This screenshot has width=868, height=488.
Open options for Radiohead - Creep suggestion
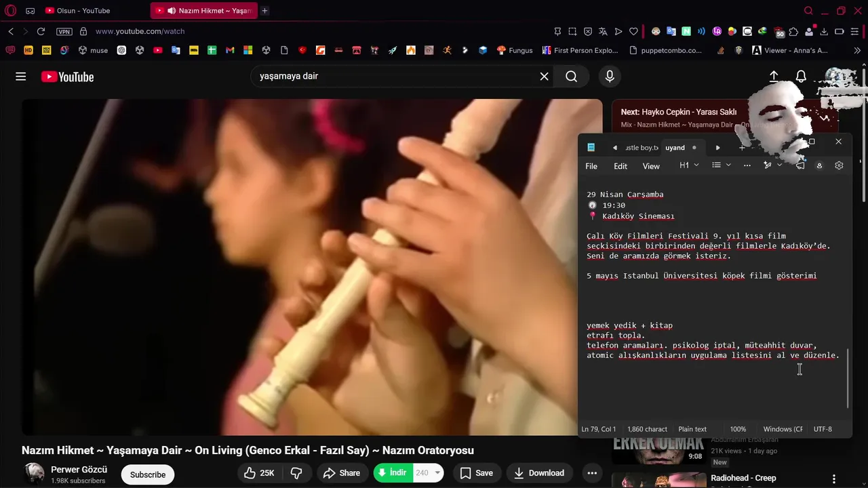click(x=834, y=479)
